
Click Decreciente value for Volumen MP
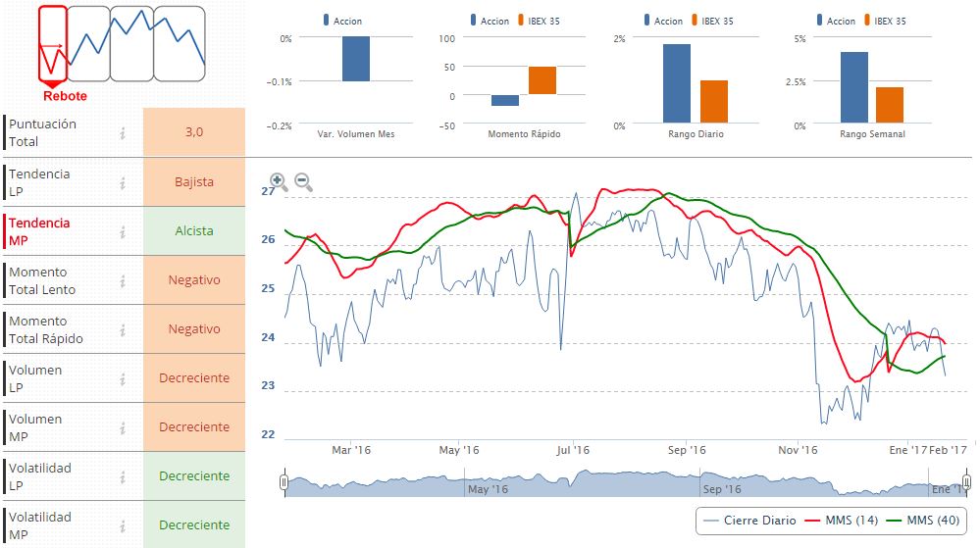(x=194, y=426)
